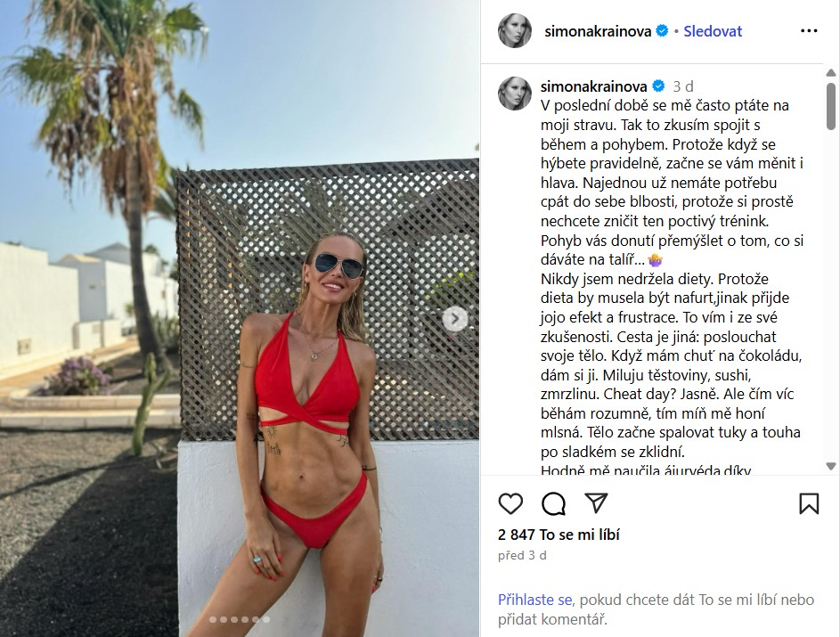Open simonakrainova profile from caption username
This screenshot has width=840, height=637.
point(593,86)
